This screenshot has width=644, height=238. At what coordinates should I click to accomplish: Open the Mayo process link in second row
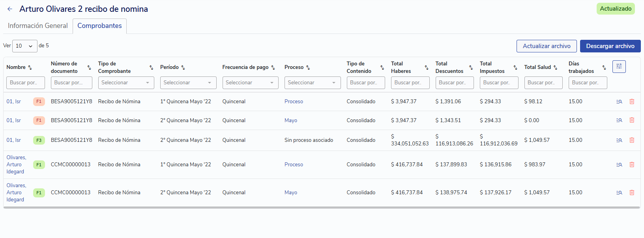(291, 121)
